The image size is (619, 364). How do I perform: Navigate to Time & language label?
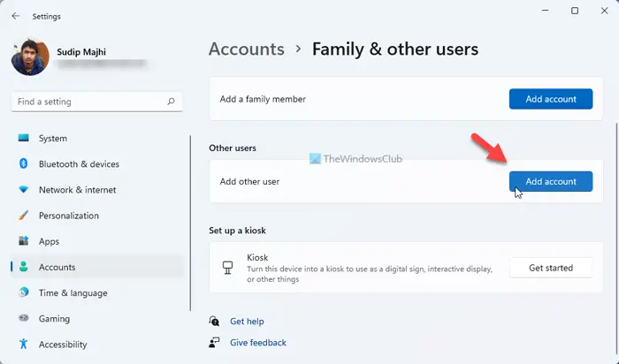click(73, 293)
